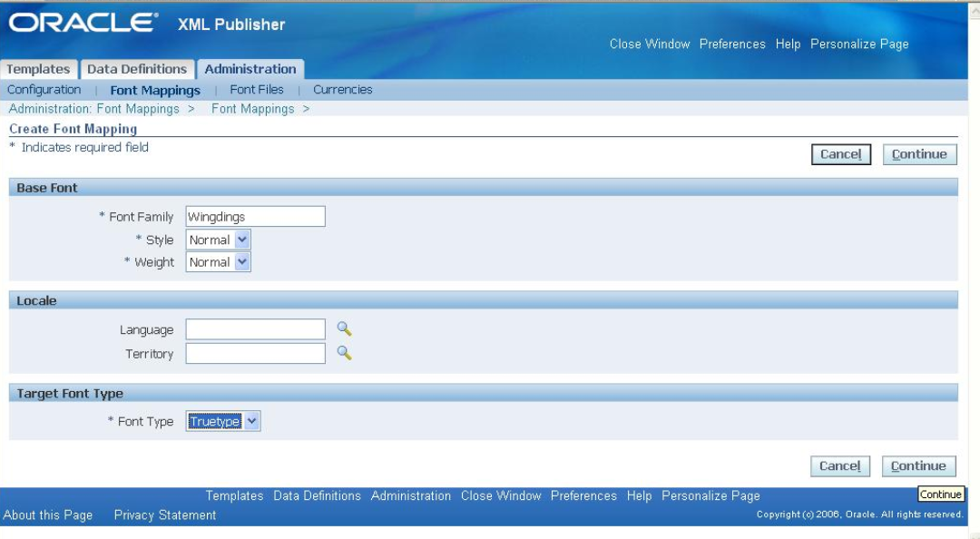Focus the Territory input field
This screenshot has width=980, height=539.
click(x=256, y=353)
